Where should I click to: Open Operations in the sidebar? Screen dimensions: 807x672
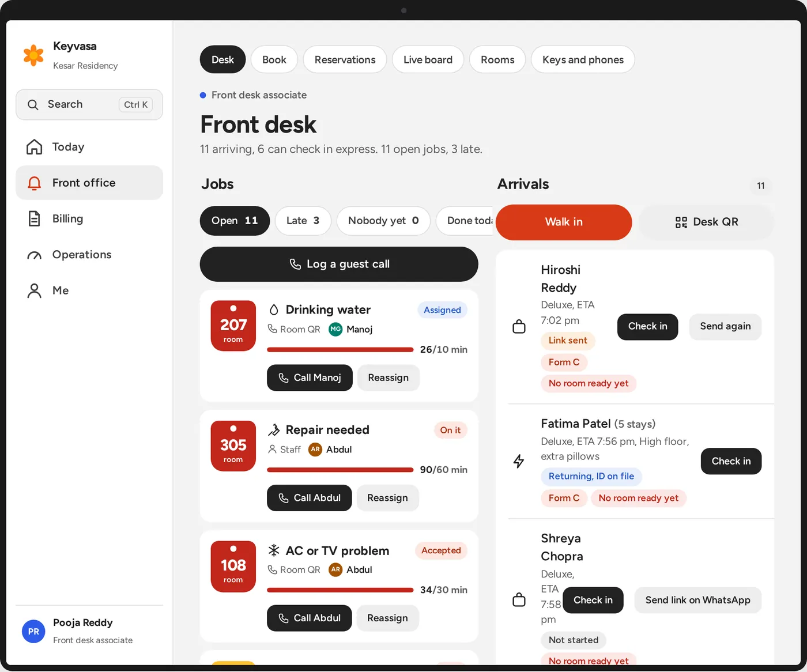pyautogui.click(x=89, y=255)
